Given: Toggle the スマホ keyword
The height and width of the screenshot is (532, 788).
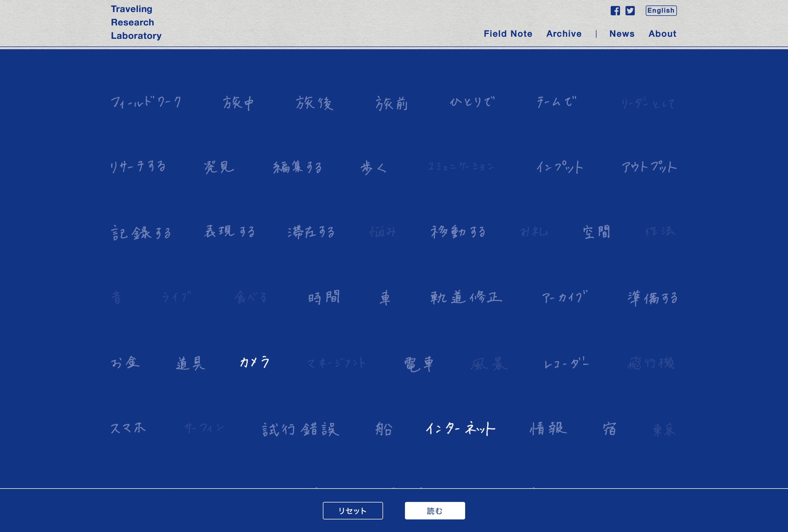Looking at the screenshot, I should pyautogui.click(x=128, y=428).
